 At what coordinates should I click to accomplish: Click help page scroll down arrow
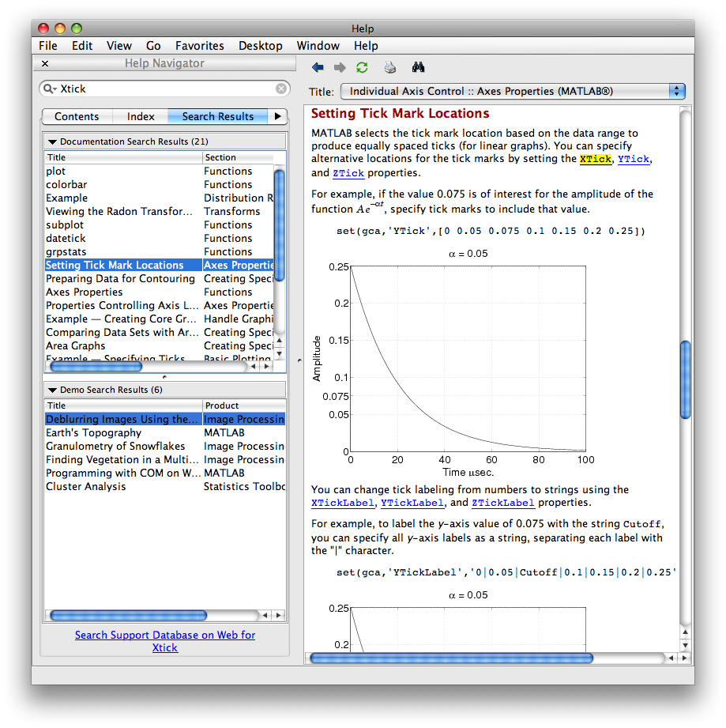(x=685, y=645)
